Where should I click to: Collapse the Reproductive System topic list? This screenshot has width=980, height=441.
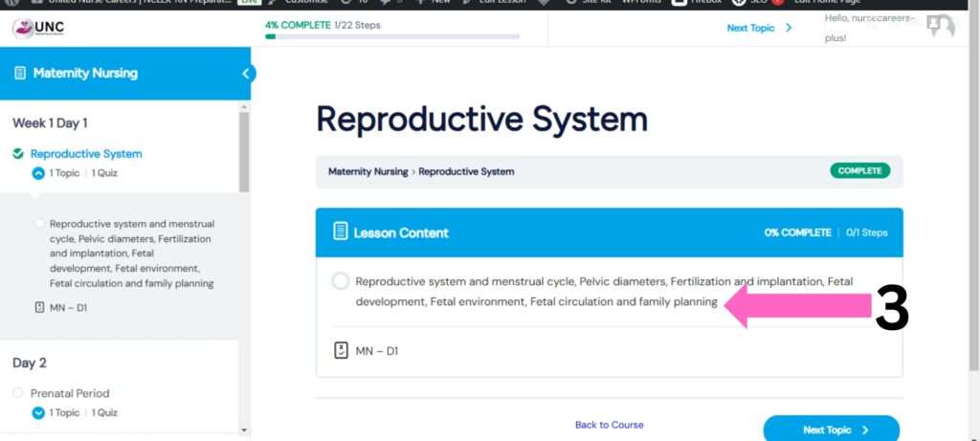pos(38,173)
